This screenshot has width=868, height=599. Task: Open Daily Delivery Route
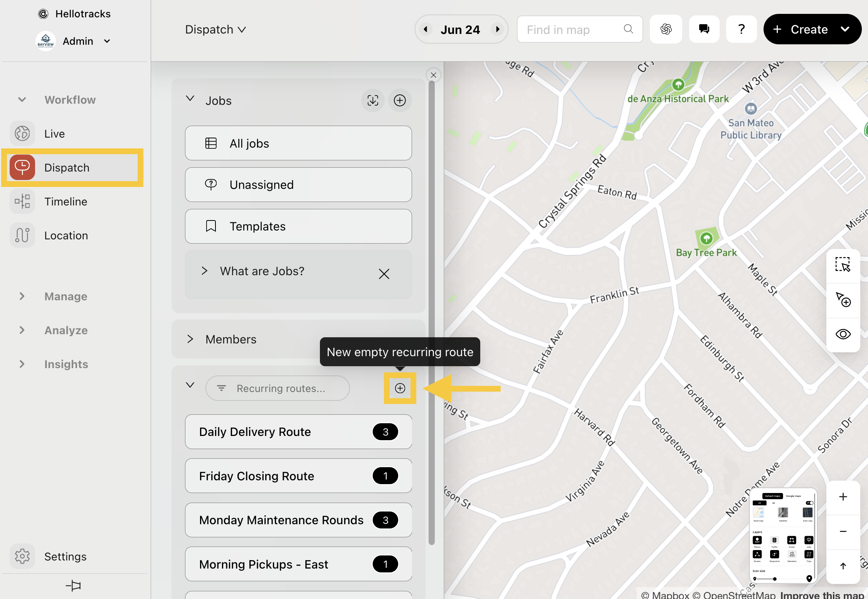pos(298,432)
